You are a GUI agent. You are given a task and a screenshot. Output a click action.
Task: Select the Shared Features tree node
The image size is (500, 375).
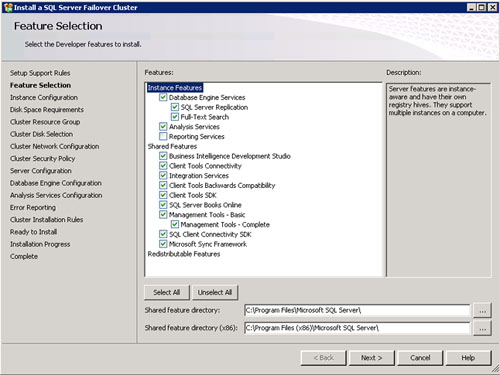pyautogui.click(x=172, y=146)
